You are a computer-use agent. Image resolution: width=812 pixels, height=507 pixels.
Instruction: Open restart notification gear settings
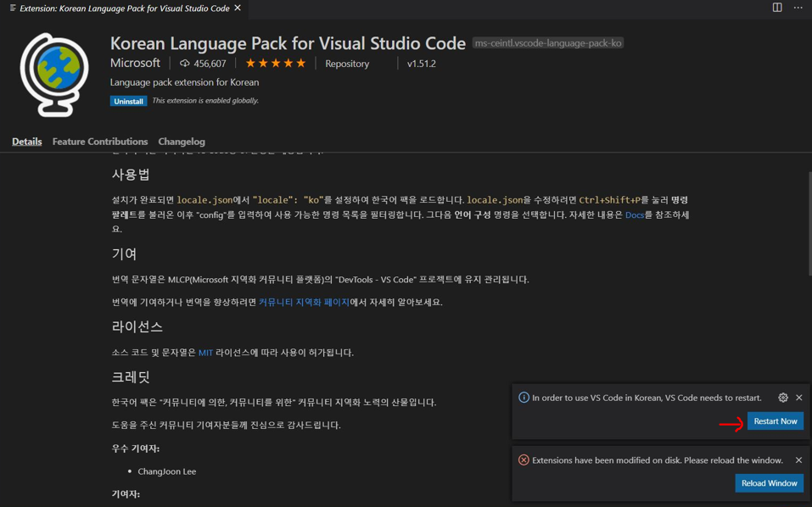[x=783, y=398]
